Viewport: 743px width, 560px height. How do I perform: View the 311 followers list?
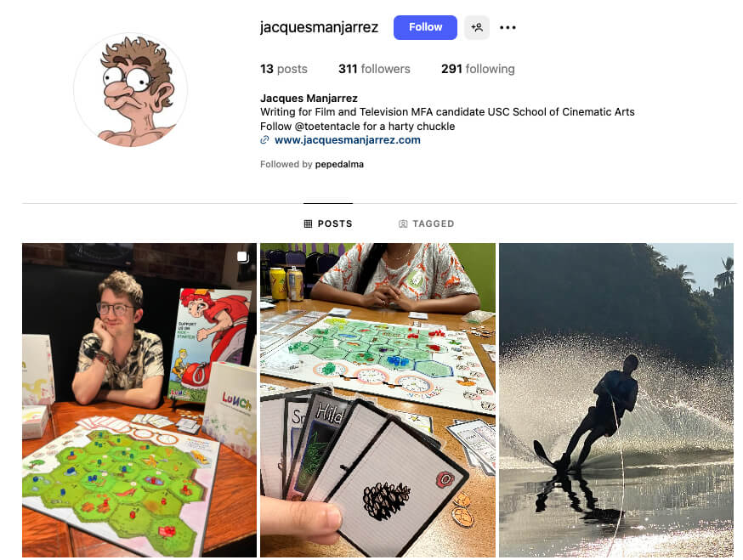pos(374,69)
